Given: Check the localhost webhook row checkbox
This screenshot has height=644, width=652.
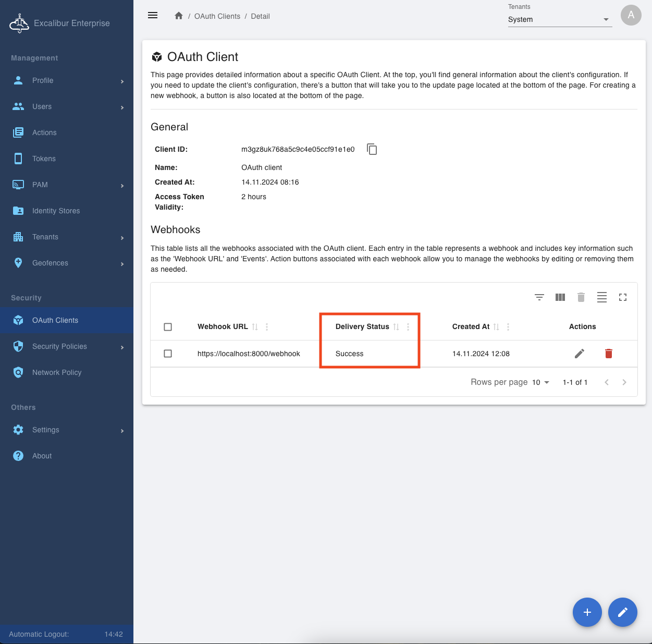Looking at the screenshot, I should click(168, 354).
